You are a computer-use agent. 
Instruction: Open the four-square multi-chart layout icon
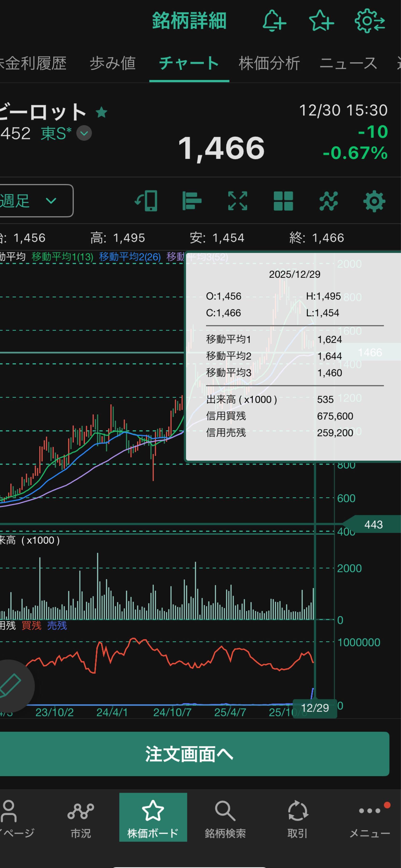point(283,201)
